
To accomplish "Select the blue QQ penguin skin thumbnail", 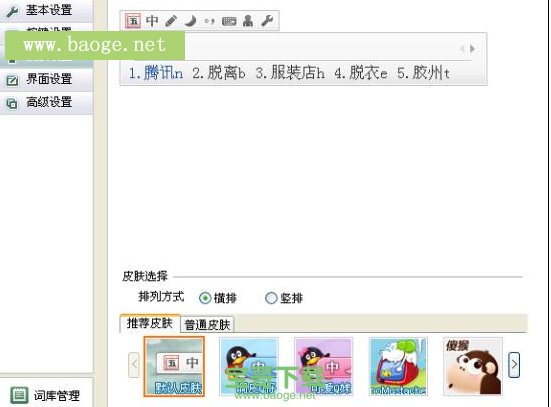I will (249, 367).
